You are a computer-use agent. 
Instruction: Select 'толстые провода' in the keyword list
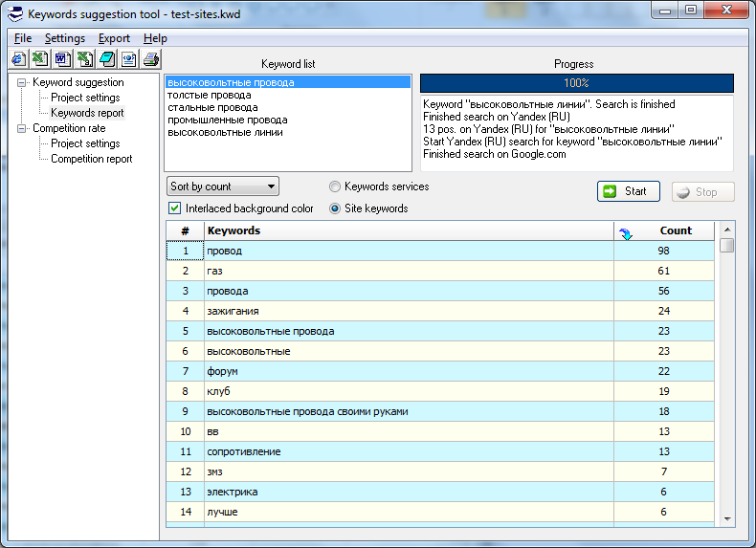click(x=210, y=96)
